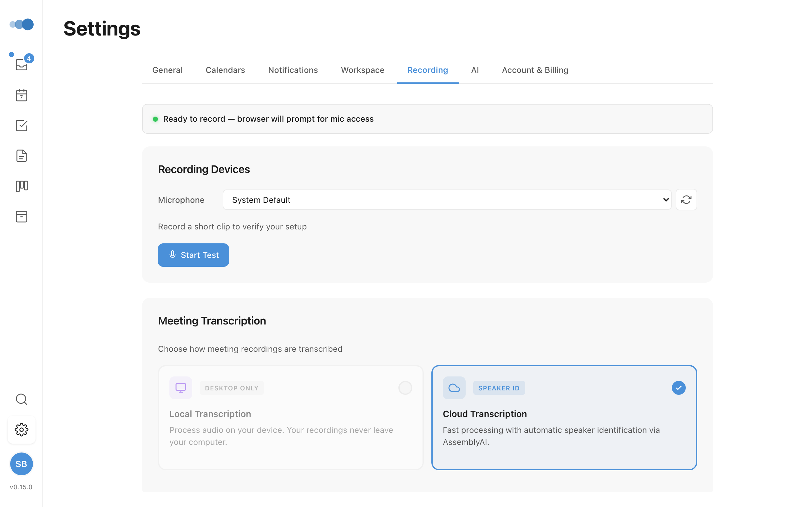Open the SB user avatar menu
Viewport: 812px width, 507px height.
tap(22, 464)
